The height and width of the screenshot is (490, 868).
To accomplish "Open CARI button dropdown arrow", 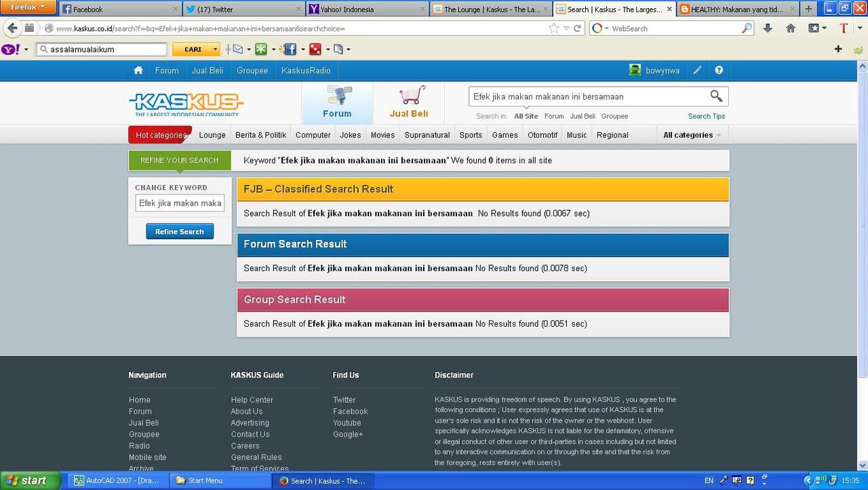I will point(216,49).
